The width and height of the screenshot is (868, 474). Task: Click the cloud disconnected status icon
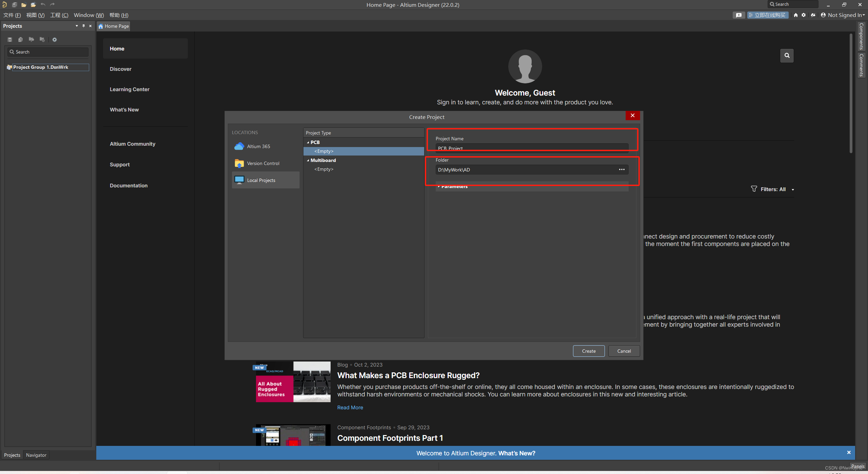click(x=813, y=15)
